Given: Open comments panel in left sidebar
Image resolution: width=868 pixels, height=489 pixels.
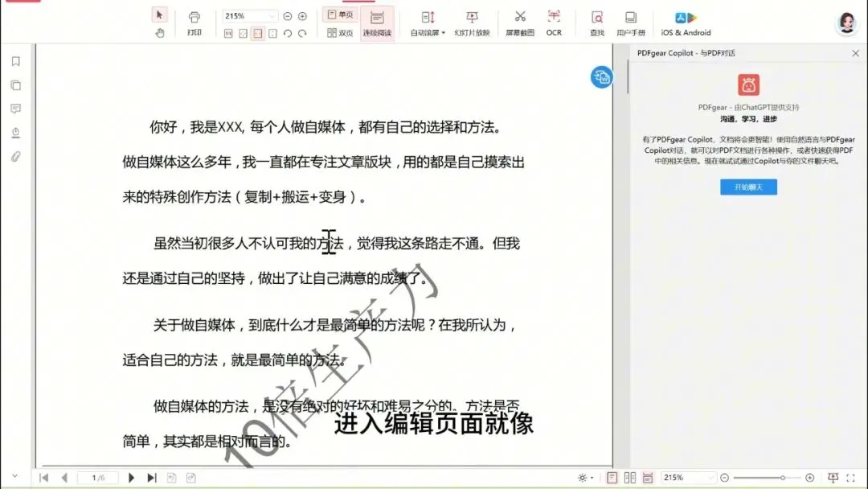Looking at the screenshot, I should [x=16, y=109].
